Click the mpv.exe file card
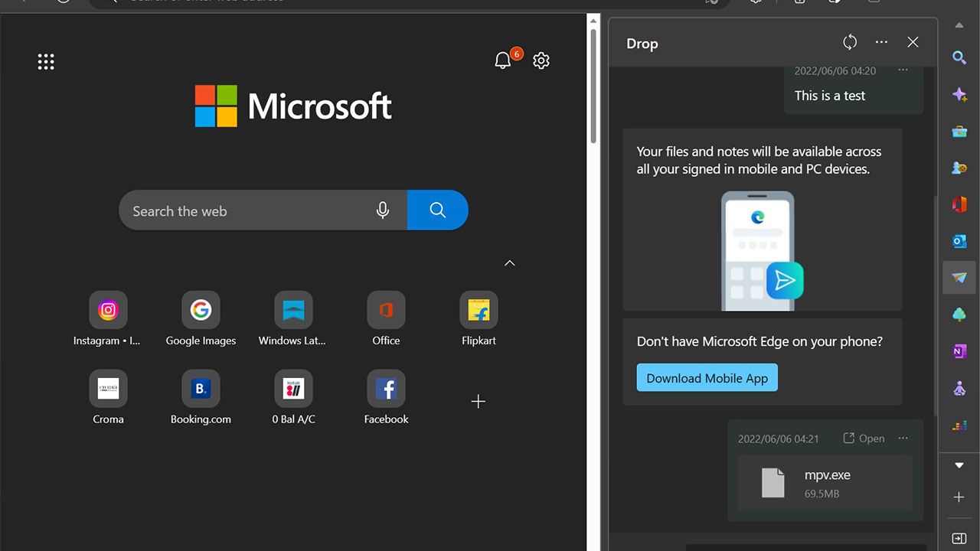 (825, 483)
